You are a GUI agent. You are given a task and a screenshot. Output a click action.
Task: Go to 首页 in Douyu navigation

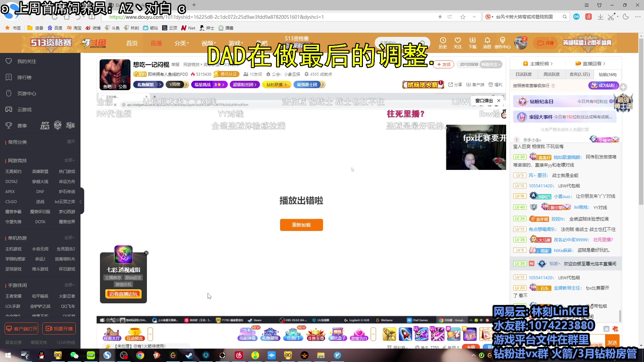132,43
